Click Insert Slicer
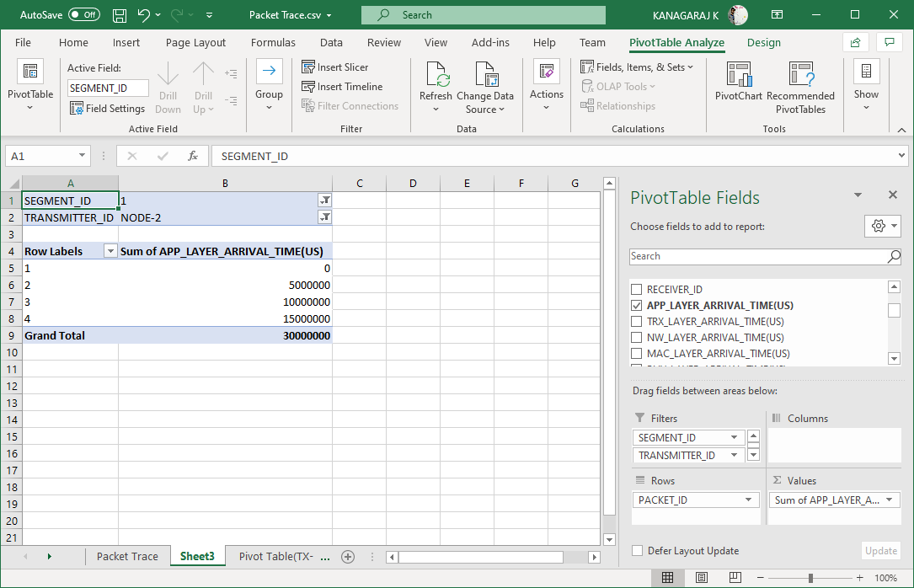 click(x=335, y=67)
